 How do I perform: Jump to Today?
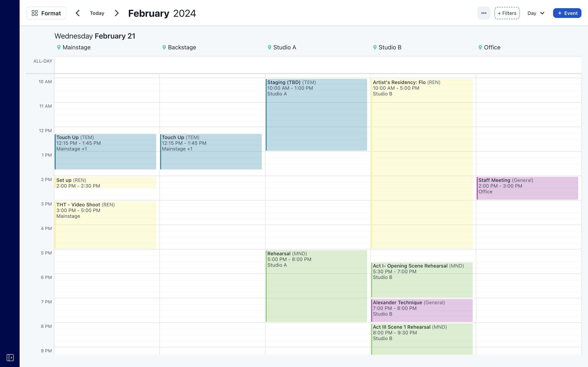tap(97, 13)
